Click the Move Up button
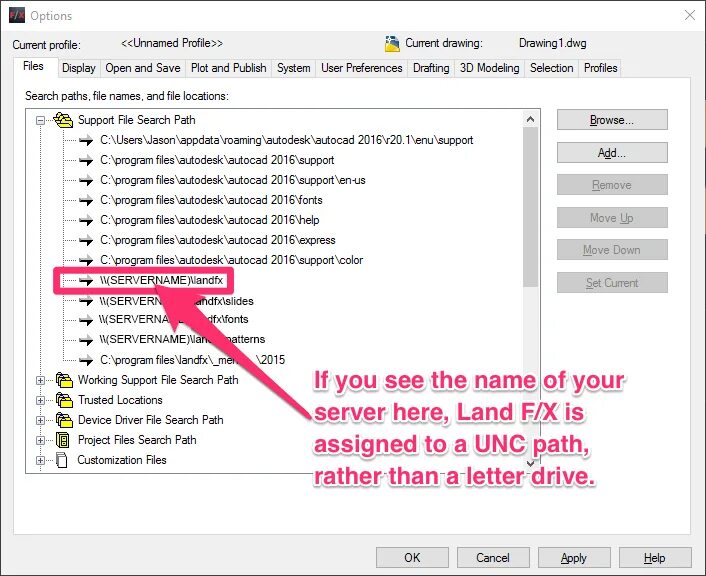Viewport: 706px width, 576px height. [x=612, y=218]
